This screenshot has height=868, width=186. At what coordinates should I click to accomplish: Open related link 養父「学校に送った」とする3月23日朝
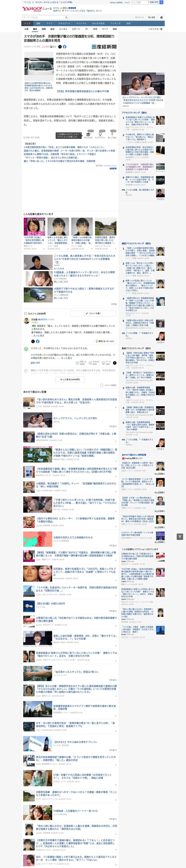[x=59, y=161]
